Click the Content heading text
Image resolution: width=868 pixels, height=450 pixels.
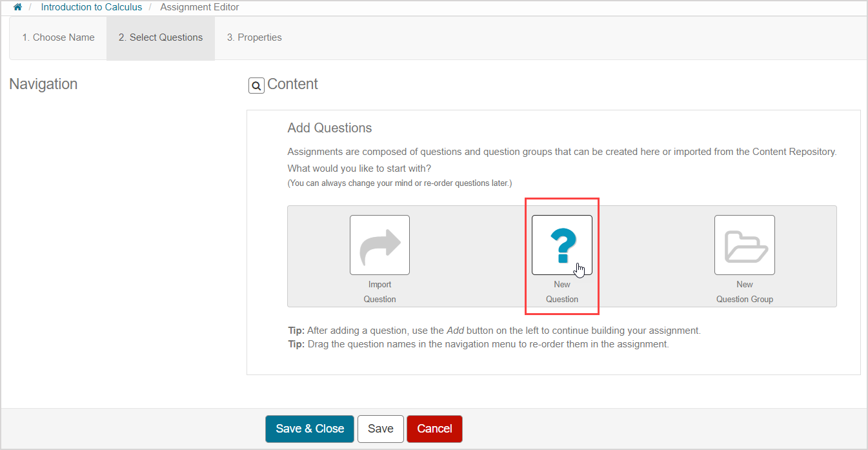point(292,84)
